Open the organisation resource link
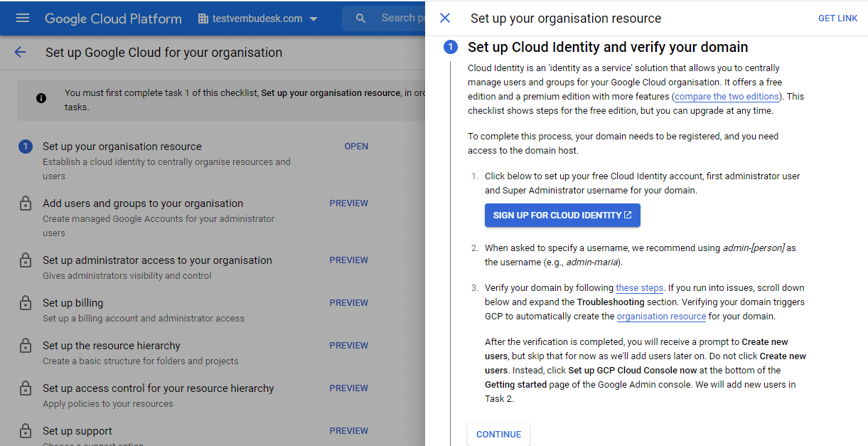This screenshot has width=868, height=446. click(x=661, y=317)
